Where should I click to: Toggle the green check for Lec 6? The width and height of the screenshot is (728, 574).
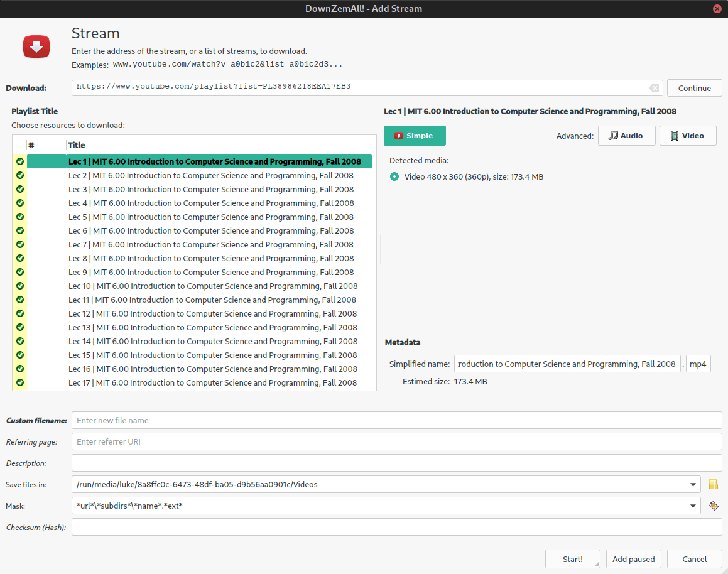tap(20, 230)
